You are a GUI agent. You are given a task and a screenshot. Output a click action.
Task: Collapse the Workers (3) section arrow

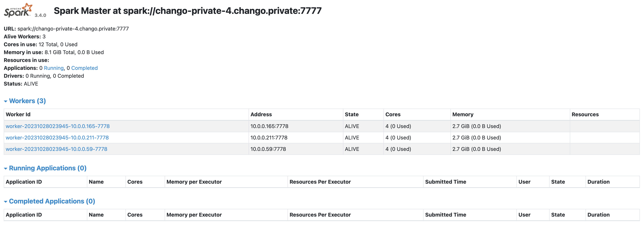(x=5, y=101)
